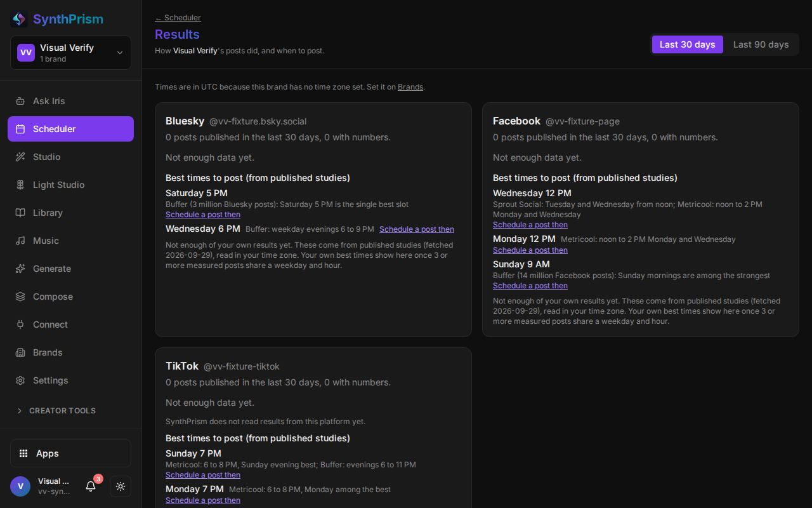The image size is (812, 508).
Task: Click the user avatar V
Action: click(20, 486)
